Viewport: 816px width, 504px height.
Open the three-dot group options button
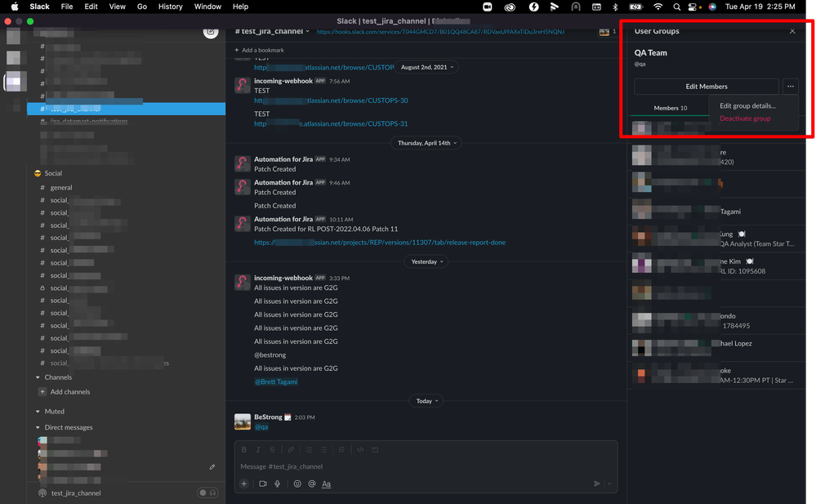pos(790,87)
